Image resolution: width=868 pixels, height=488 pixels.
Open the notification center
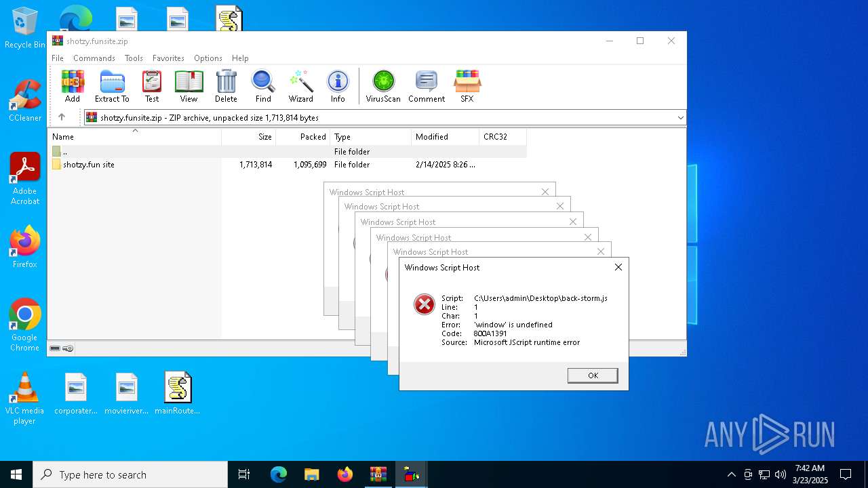tap(846, 474)
